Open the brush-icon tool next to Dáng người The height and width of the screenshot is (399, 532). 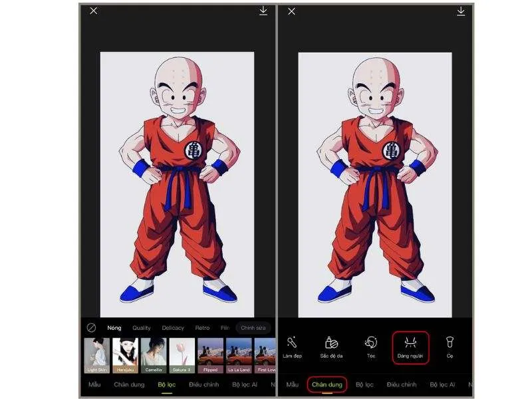tap(450, 347)
